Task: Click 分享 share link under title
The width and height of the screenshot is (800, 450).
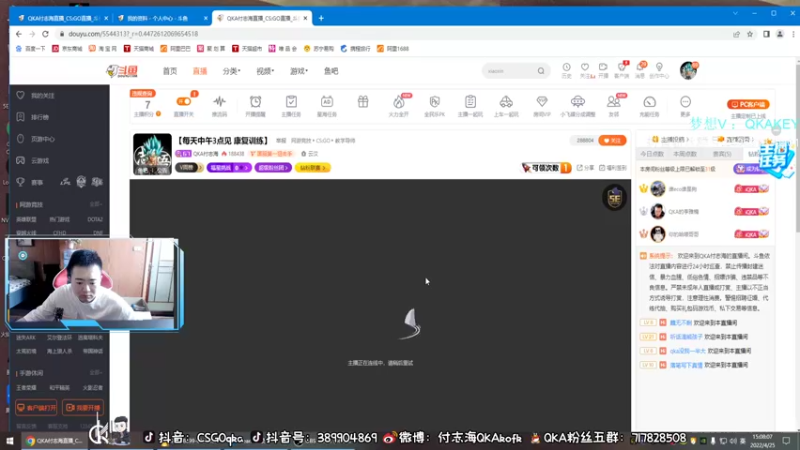Action: pyautogui.click(x=585, y=167)
